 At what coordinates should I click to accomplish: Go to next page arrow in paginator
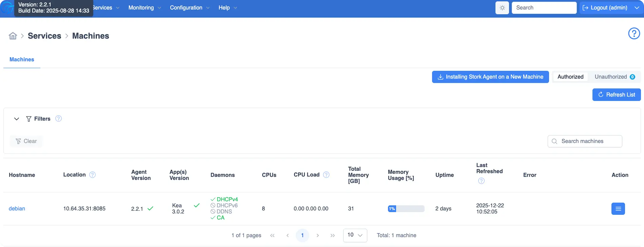tap(317, 235)
